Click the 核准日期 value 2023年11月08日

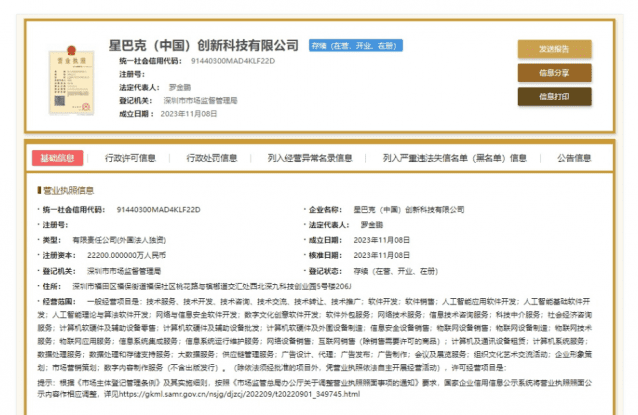381,256
